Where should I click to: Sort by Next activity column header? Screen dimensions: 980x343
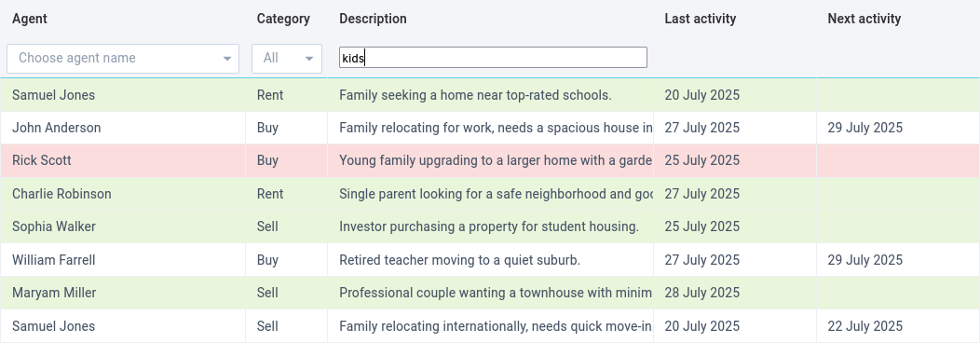click(x=864, y=19)
